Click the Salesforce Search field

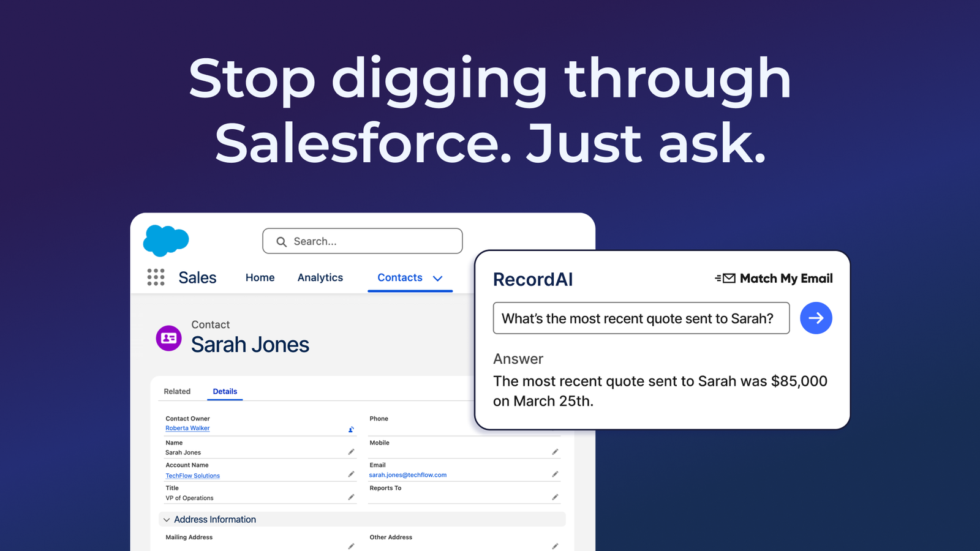point(363,241)
